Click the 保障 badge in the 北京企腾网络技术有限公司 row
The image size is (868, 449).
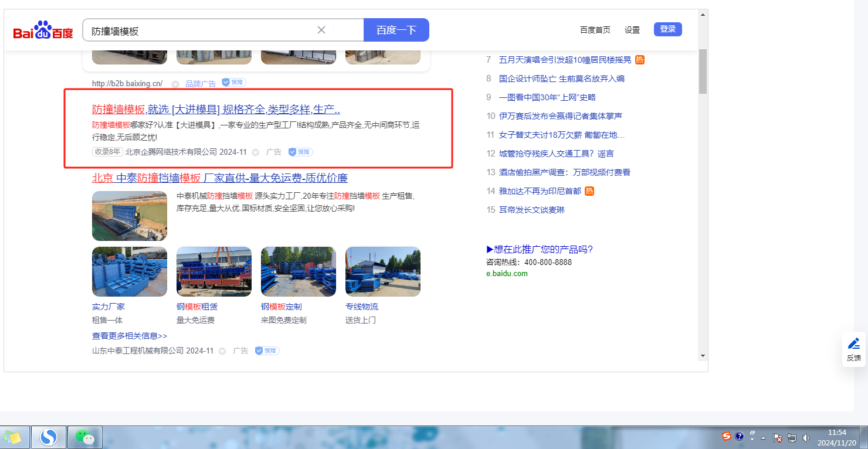pyautogui.click(x=300, y=152)
